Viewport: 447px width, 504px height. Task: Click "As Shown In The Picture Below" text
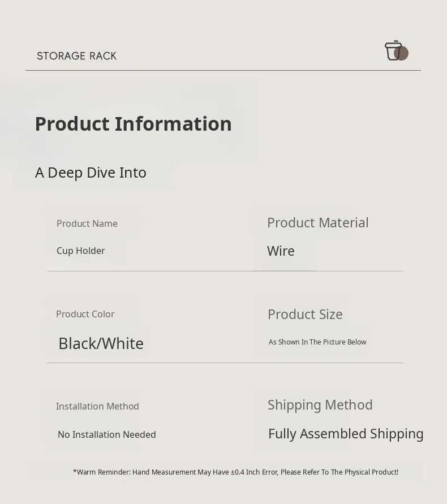(317, 342)
